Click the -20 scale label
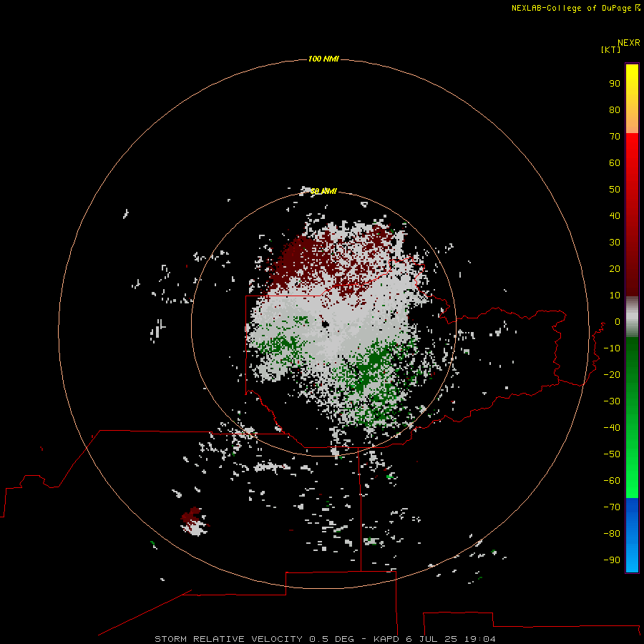 coord(612,374)
